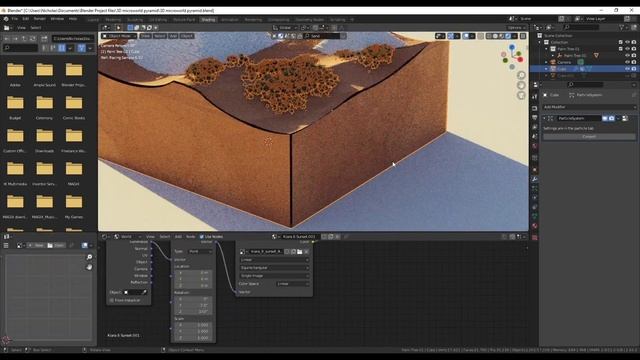Open the Edit menu
This screenshot has height=360, width=640.
click(x=26, y=19)
